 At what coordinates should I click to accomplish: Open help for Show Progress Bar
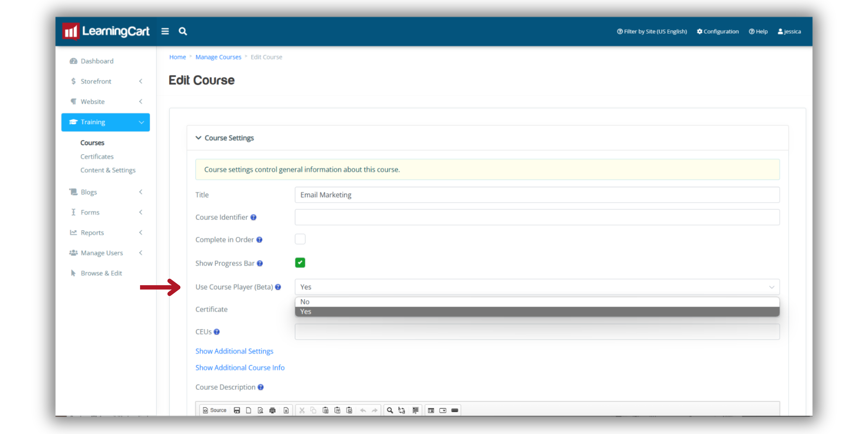click(260, 263)
